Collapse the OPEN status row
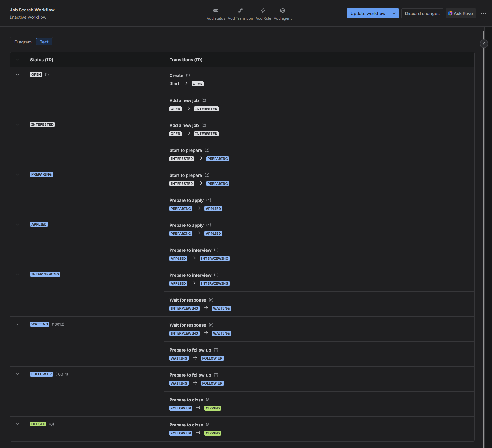The height and width of the screenshot is (448, 492). coord(18,75)
